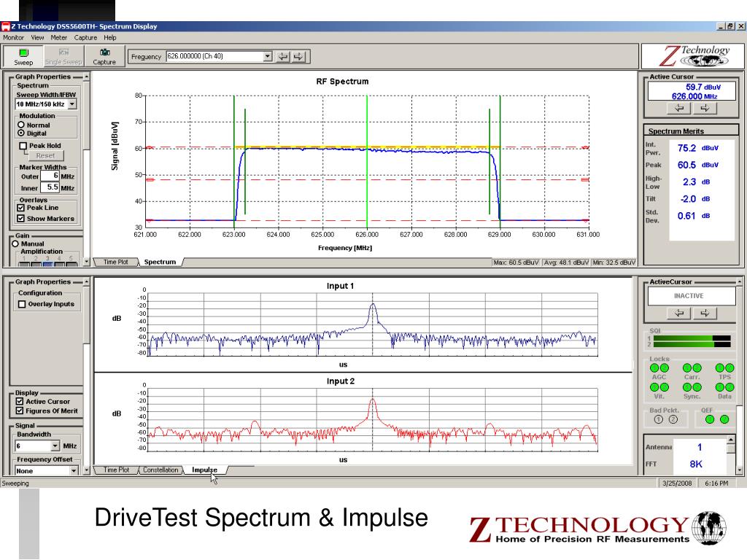The height and width of the screenshot is (560, 747).
Task: Click the 6:16 PM clock in status bar
Action: 716,483
